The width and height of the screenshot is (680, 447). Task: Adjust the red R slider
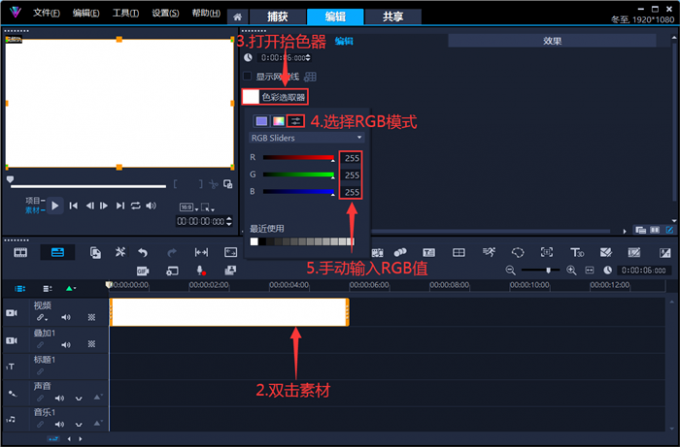tap(298, 157)
